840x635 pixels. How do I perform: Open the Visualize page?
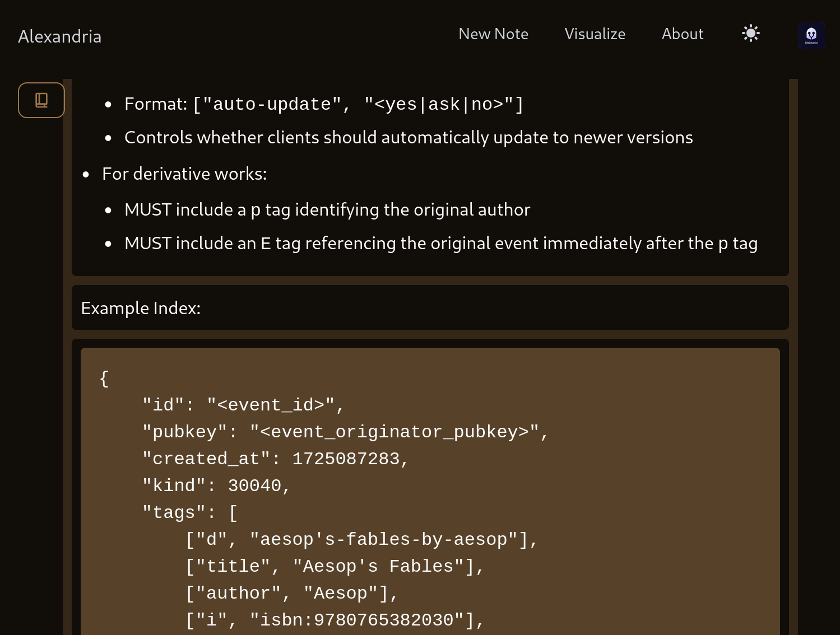[x=595, y=34]
